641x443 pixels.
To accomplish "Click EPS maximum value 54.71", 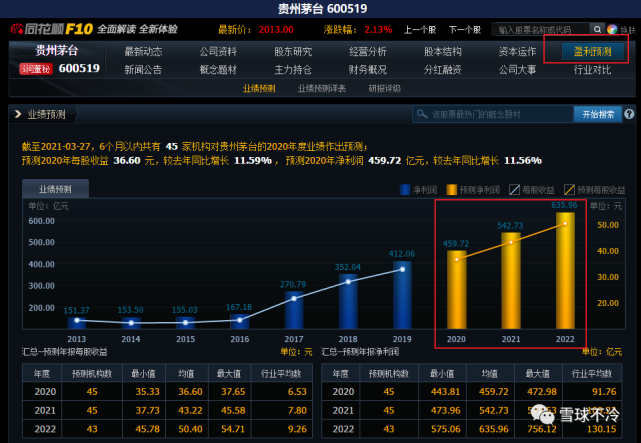I will pos(233,429).
